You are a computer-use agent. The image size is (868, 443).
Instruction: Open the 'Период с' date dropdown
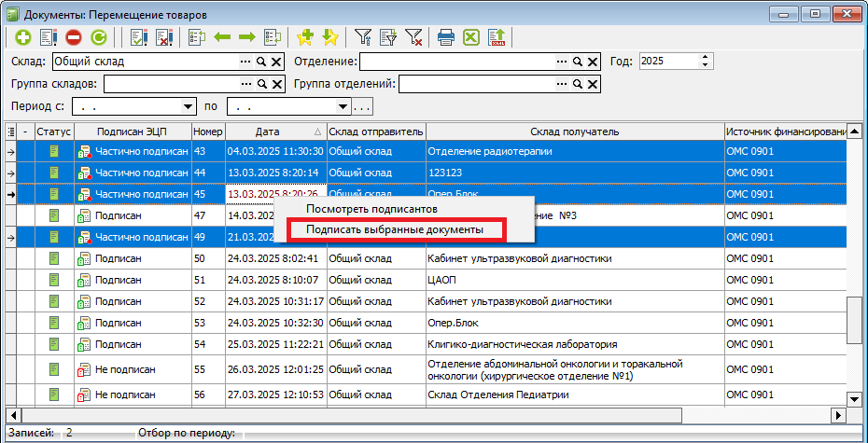pos(189,106)
